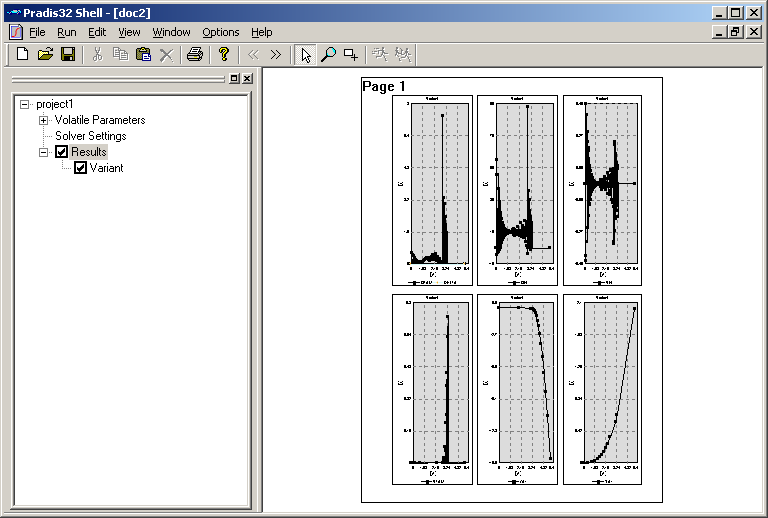
Task: Select the rectangle add tool
Action: coord(350,54)
